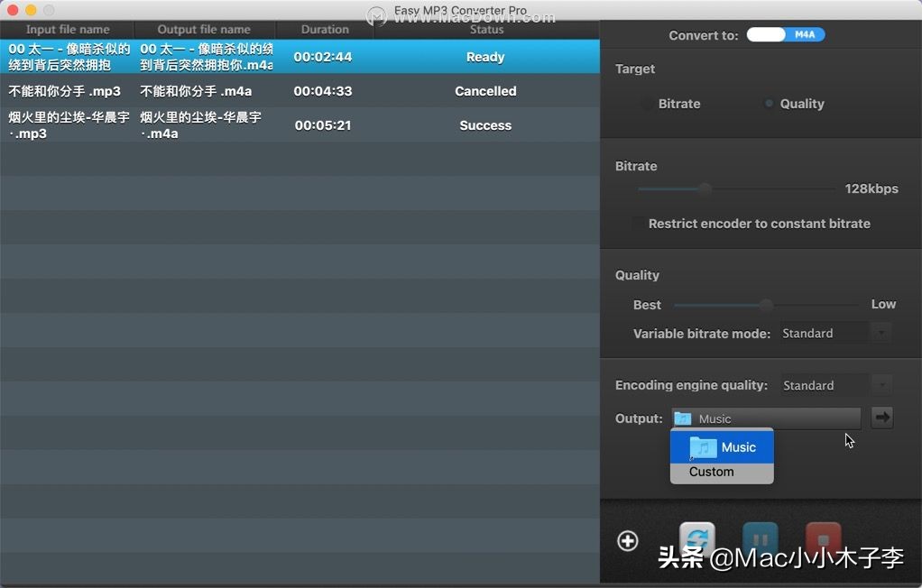
Task: Open output folder via the arrow icon
Action: point(881,418)
